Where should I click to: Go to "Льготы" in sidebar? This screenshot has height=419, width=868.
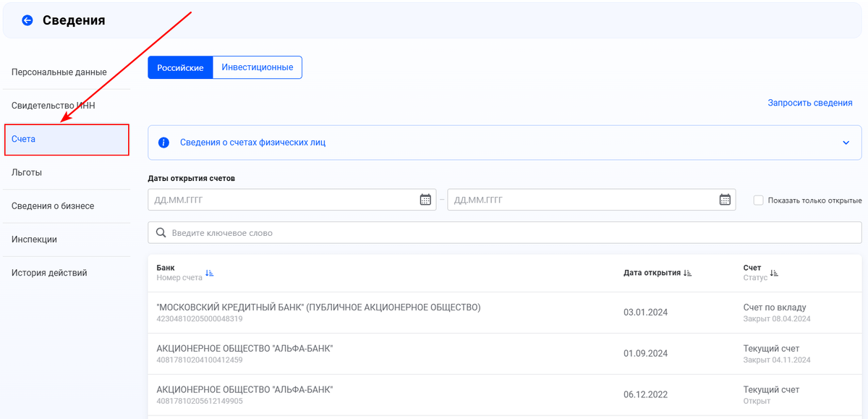[x=27, y=172]
